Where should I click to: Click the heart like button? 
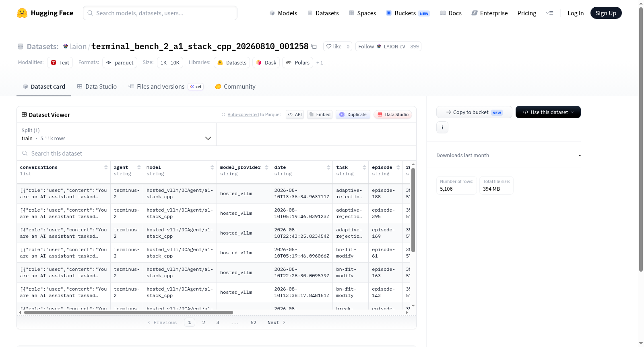point(334,46)
